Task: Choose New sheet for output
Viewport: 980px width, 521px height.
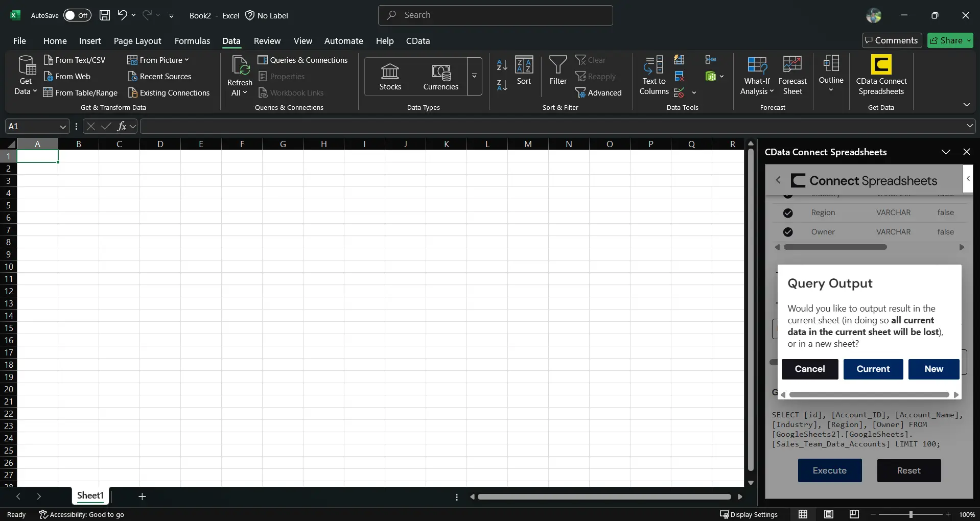Action: [934, 369]
